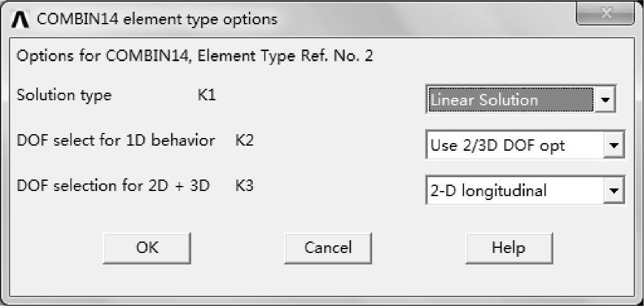Click the 'DOF selection for 2D + 3D' label

click(x=113, y=187)
